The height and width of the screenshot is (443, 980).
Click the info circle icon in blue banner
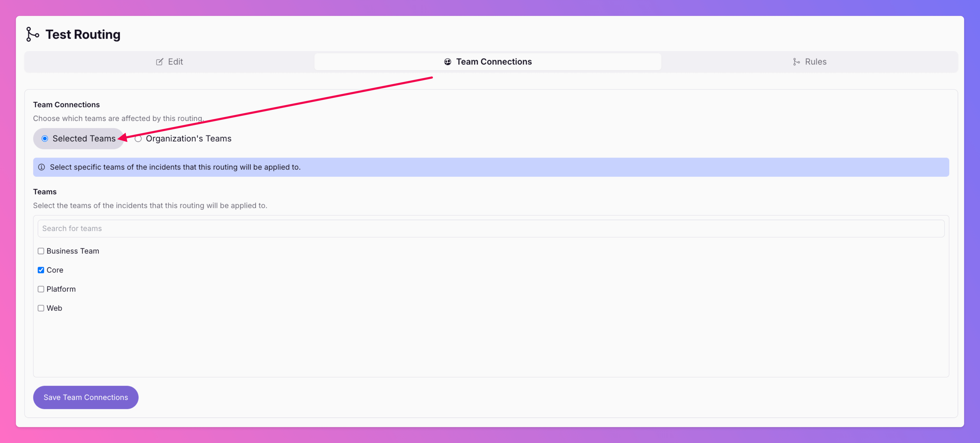click(41, 167)
